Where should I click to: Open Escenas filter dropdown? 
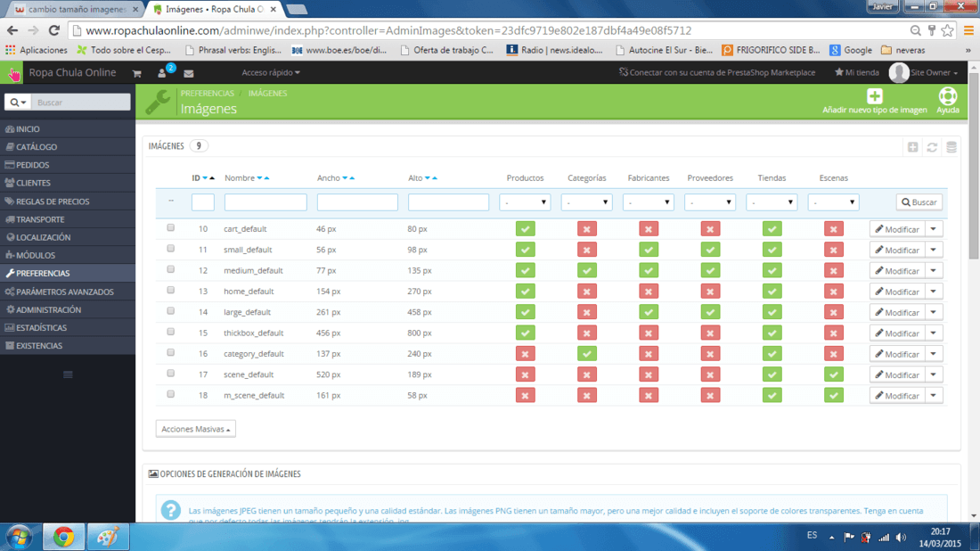[833, 202]
